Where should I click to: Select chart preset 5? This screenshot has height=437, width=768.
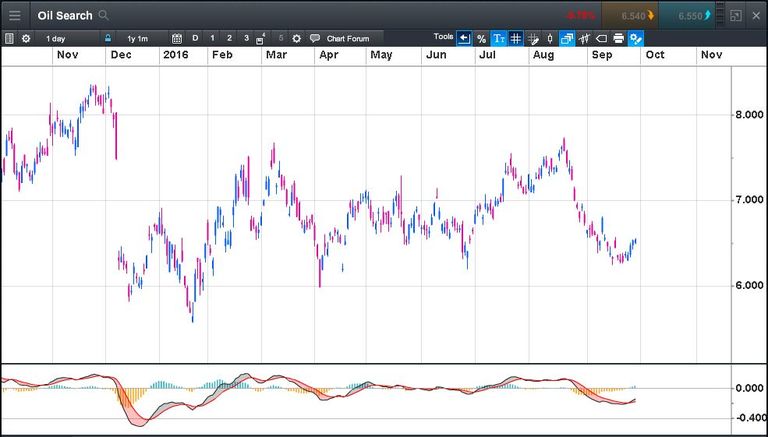coord(281,38)
